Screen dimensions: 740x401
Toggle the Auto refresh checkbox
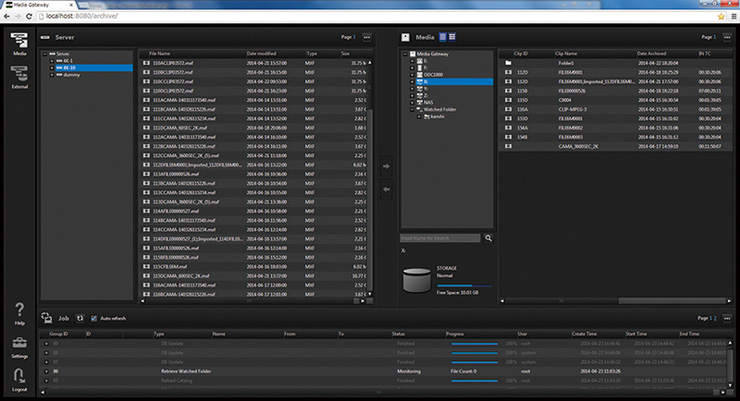95,317
